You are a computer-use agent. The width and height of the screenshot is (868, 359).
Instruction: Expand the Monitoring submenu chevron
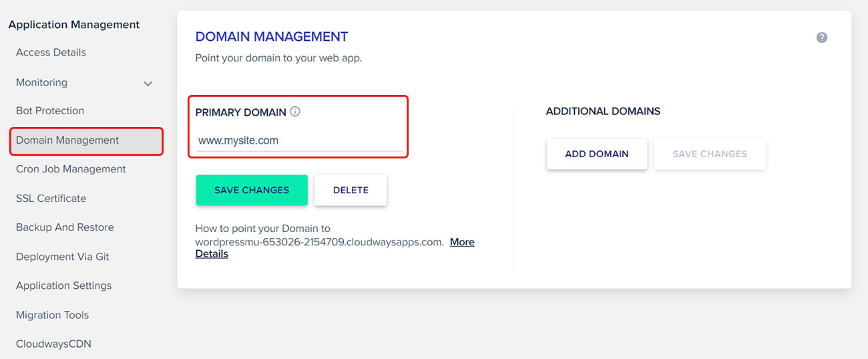pyautogui.click(x=148, y=84)
